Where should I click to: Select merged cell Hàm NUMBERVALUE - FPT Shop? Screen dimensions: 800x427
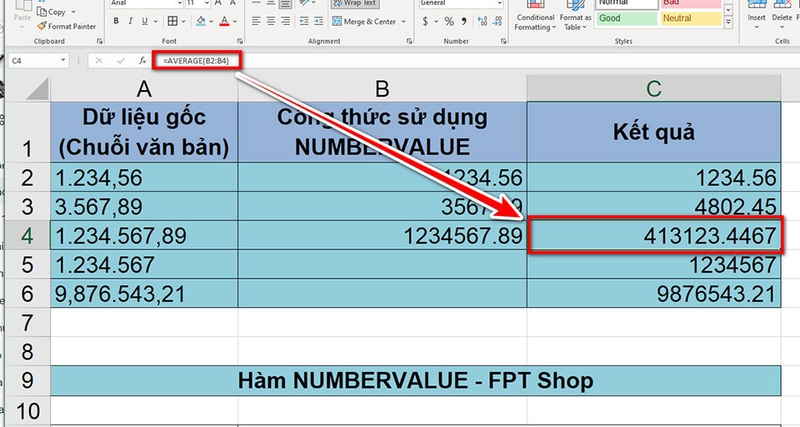(x=415, y=381)
